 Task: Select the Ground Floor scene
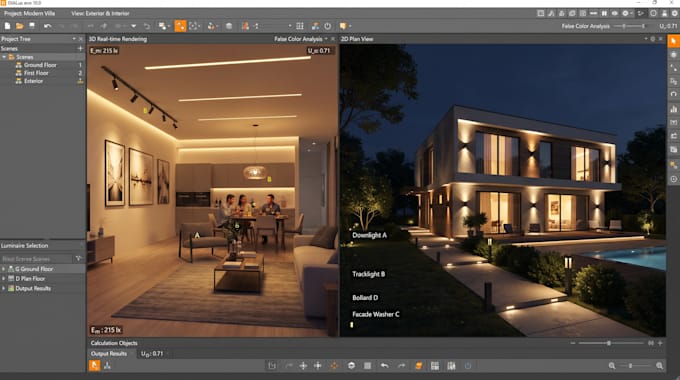[40, 65]
